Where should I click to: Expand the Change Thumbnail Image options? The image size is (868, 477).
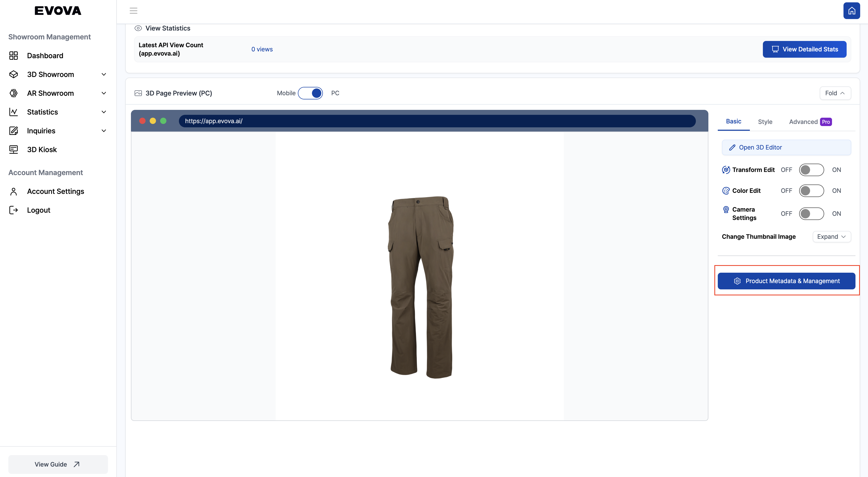point(831,236)
